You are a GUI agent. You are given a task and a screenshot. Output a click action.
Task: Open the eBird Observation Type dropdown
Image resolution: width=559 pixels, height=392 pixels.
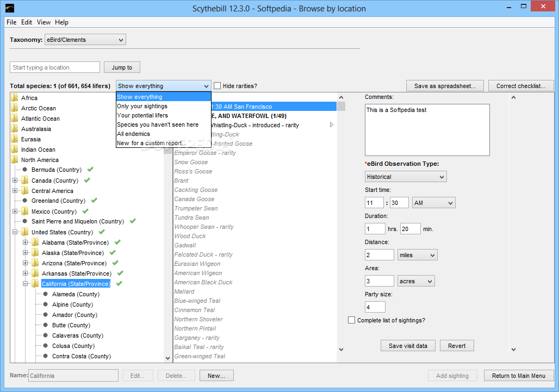point(406,176)
